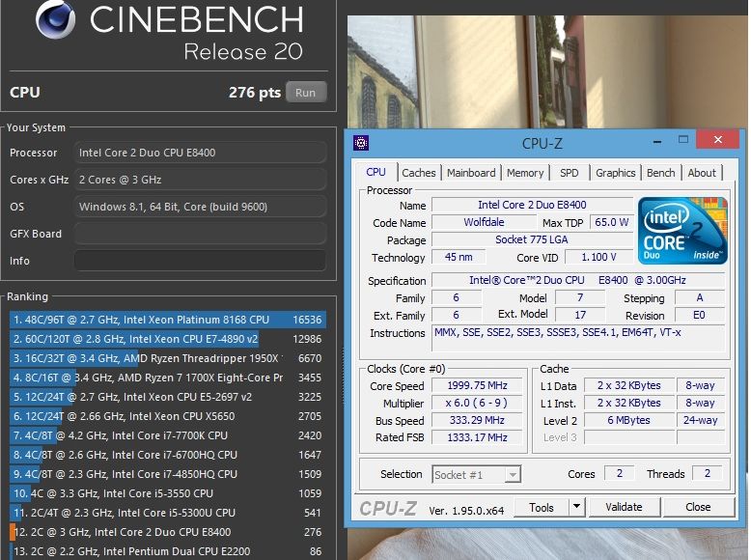The height and width of the screenshot is (560, 751).
Task: Expand the Tools dropdown arrow in CPU-Z
Action: (x=576, y=507)
